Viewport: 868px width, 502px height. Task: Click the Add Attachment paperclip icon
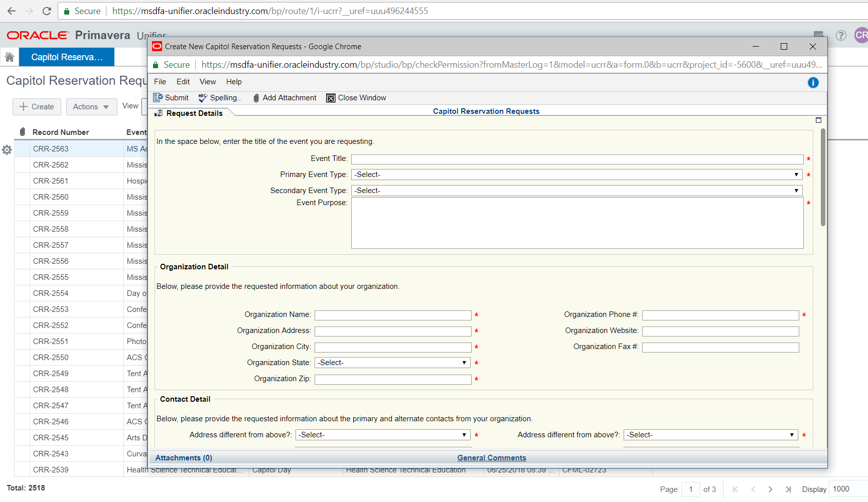(256, 98)
